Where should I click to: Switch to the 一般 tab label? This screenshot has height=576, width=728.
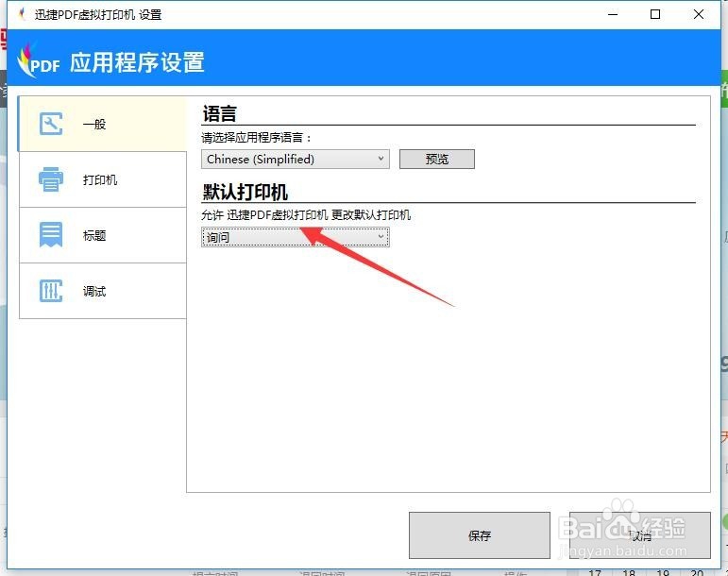tap(94, 124)
